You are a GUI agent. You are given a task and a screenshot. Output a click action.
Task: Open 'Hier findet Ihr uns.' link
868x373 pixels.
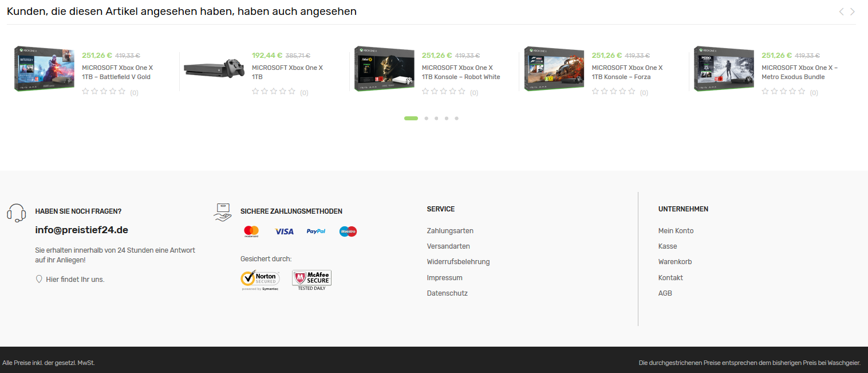[75, 280]
